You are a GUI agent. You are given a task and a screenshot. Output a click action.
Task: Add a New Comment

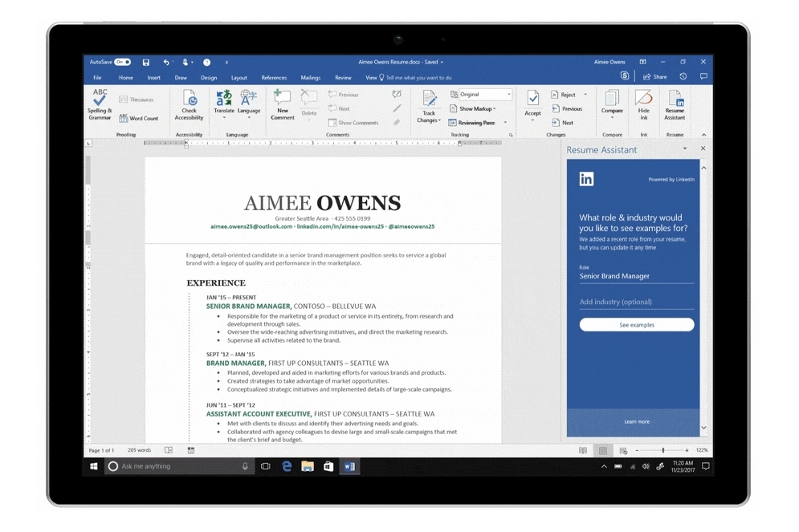point(283,105)
